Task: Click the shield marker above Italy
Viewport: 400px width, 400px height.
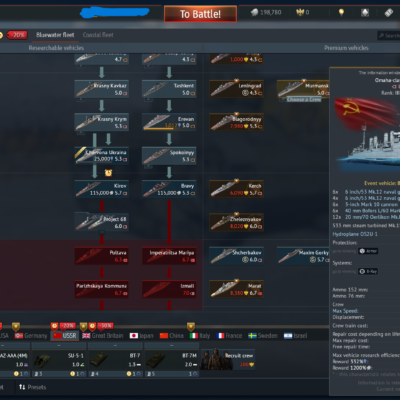Action: tap(191, 326)
